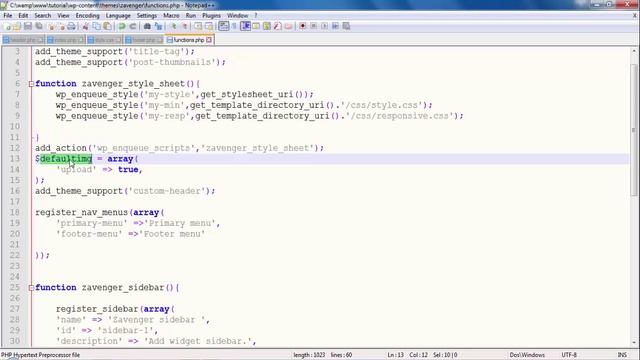Click the Save All toolbar icon
640x360 pixels.
click(x=39, y=26)
